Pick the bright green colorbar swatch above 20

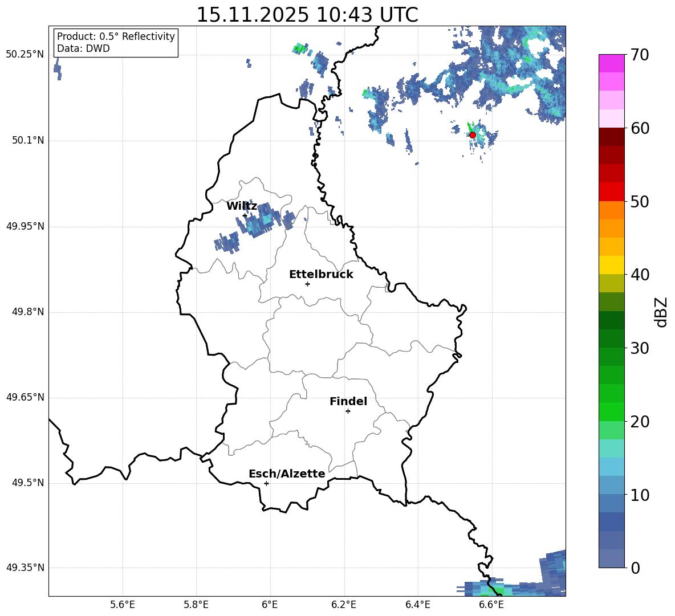click(x=611, y=411)
